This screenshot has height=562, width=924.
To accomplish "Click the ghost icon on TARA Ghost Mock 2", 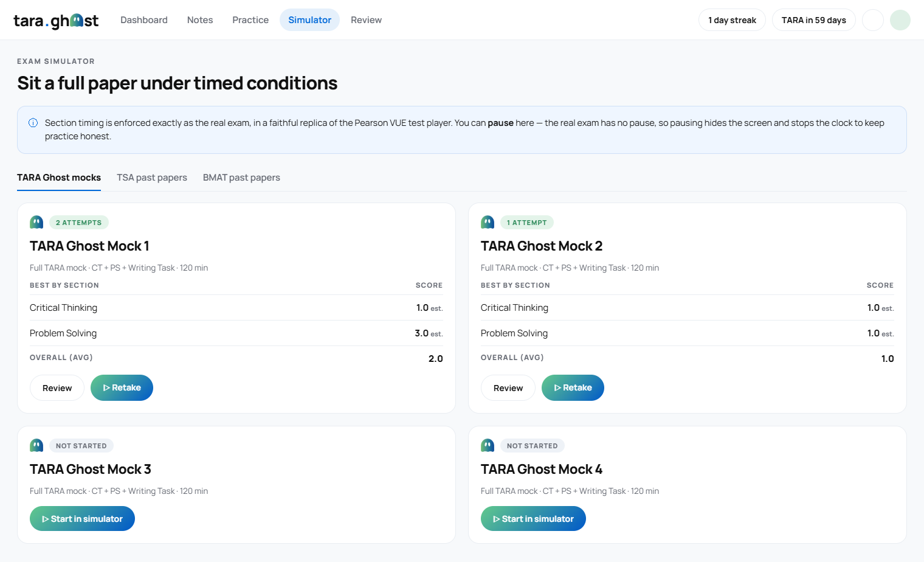I will [x=488, y=222].
